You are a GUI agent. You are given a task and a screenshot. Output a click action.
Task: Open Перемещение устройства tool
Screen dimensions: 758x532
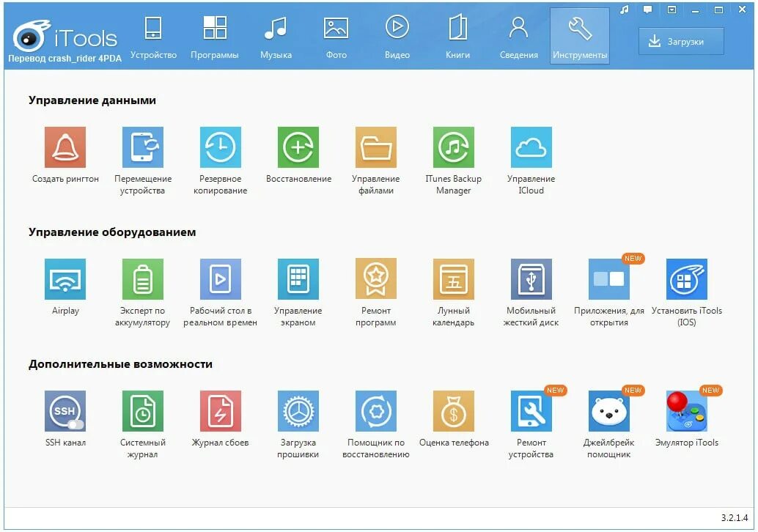(143, 147)
